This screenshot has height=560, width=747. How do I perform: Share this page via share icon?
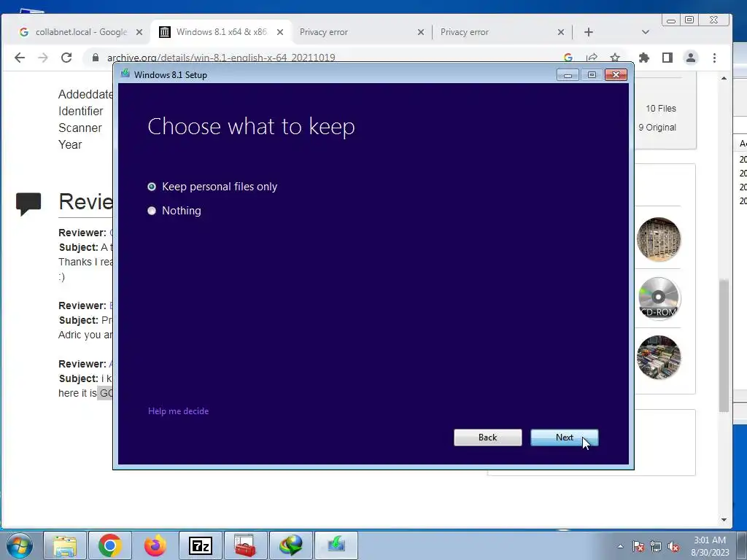[592, 58]
